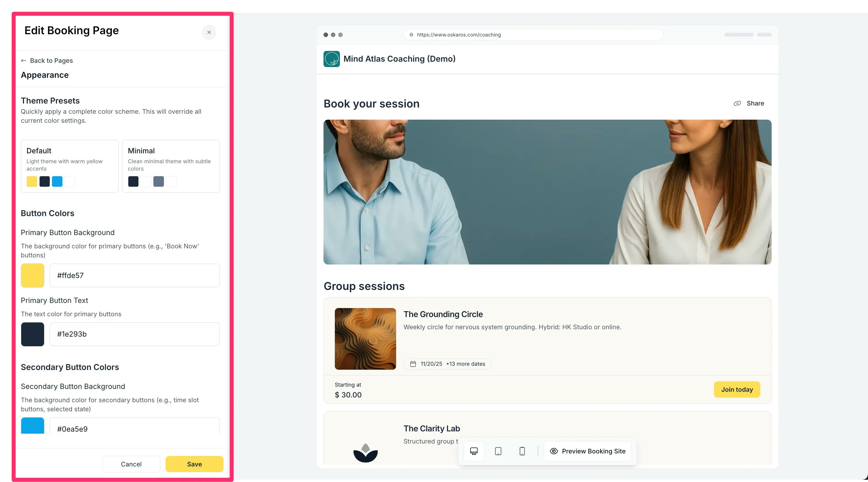868x482 pixels.
Task: Switch the preview to tablet view
Action: [498, 451]
